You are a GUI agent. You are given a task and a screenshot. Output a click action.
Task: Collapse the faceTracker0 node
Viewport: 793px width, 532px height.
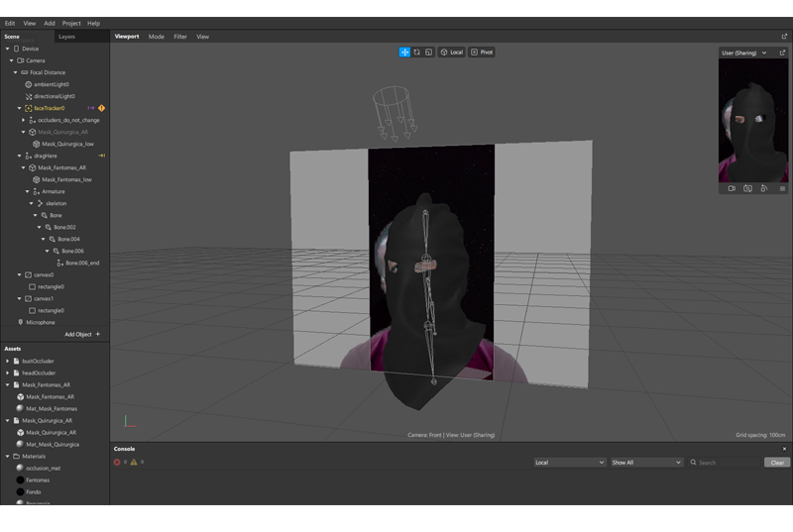[20, 108]
